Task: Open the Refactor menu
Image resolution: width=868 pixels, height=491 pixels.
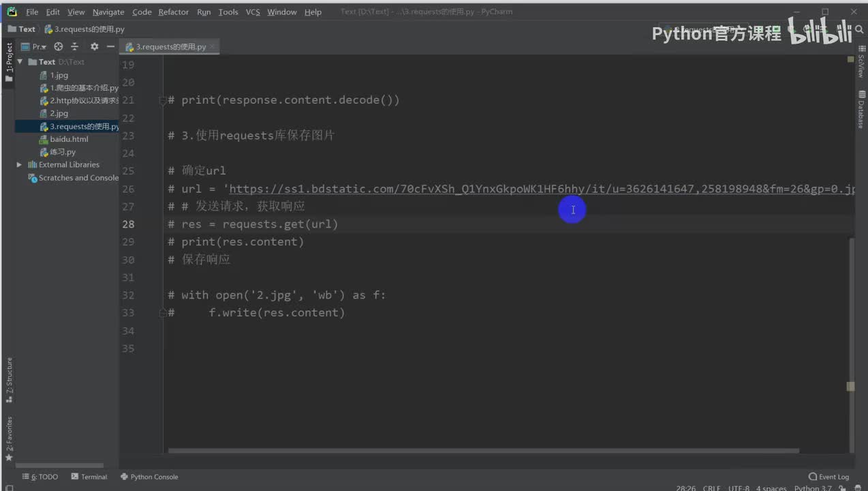Action: click(x=174, y=12)
